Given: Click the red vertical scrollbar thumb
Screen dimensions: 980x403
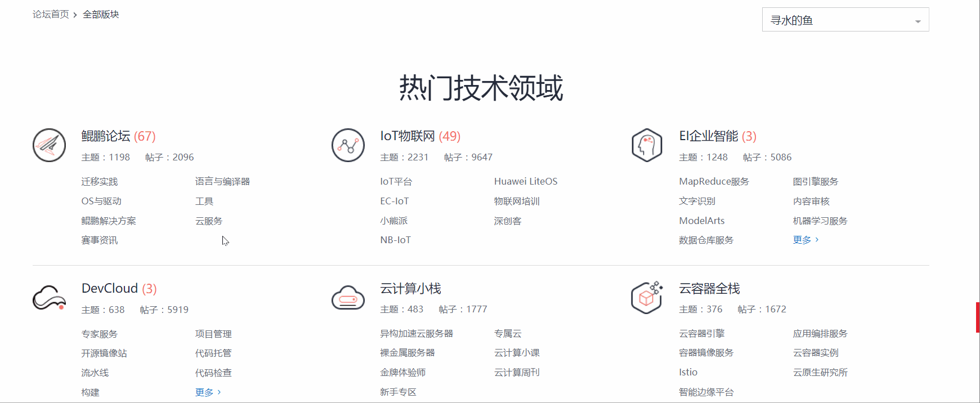Looking at the screenshot, I should click(978, 317).
